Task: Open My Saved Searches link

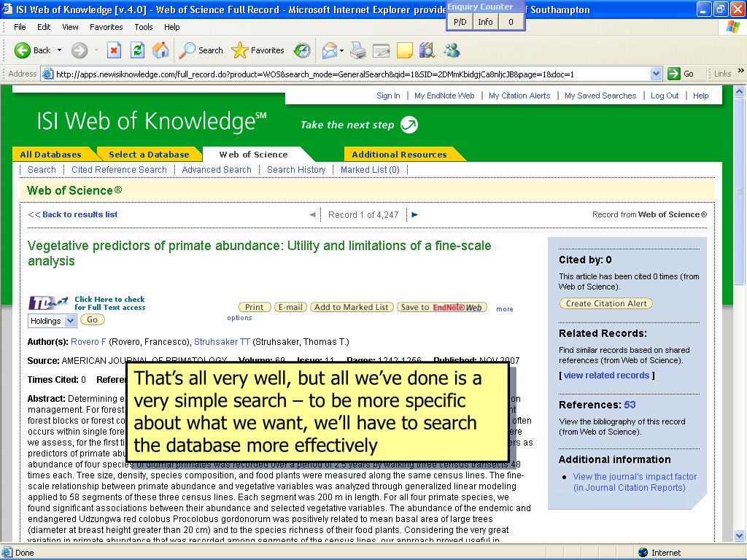Action: pyautogui.click(x=600, y=96)
